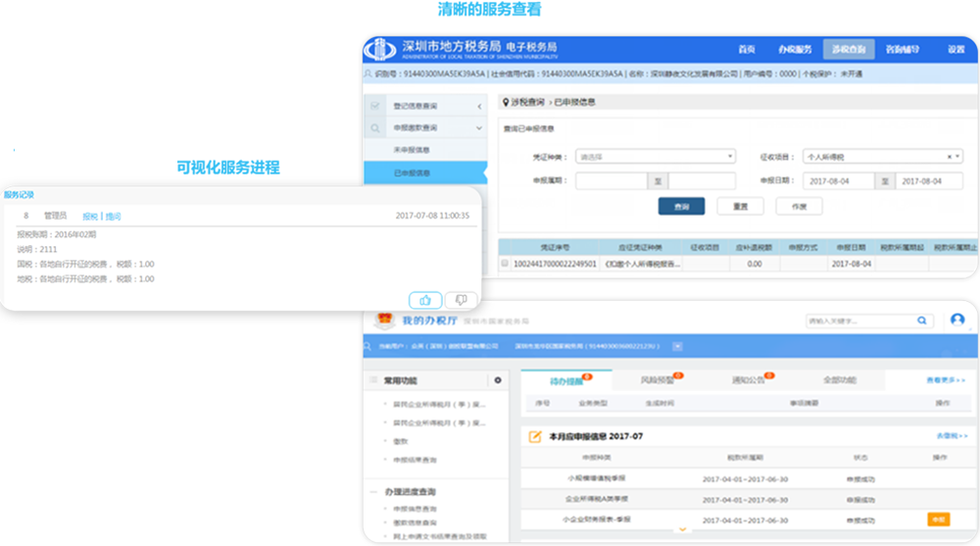The width and height of the screenshot is (980, 546).
Task: Open the dropdown arrow in blue tax bureau bar
Action: coord(677,346)
